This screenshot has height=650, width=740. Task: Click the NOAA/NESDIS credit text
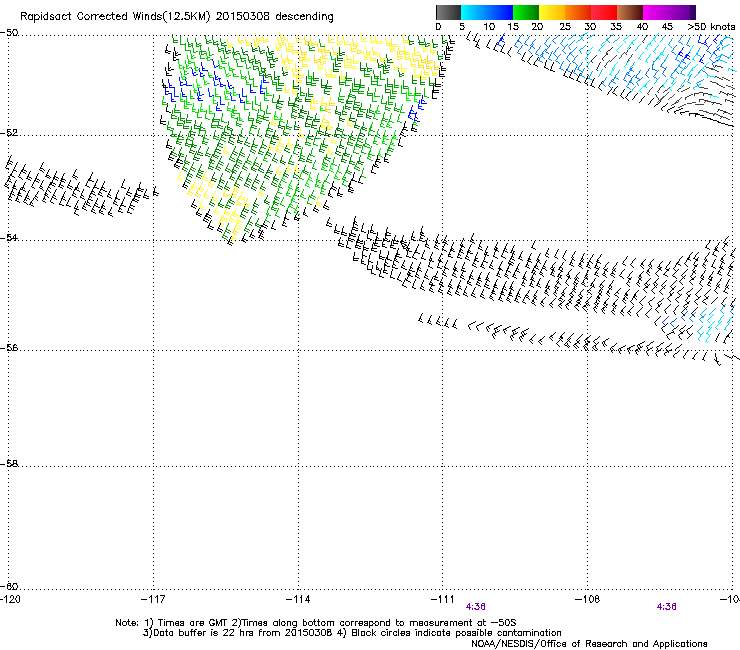click(589, 644)
